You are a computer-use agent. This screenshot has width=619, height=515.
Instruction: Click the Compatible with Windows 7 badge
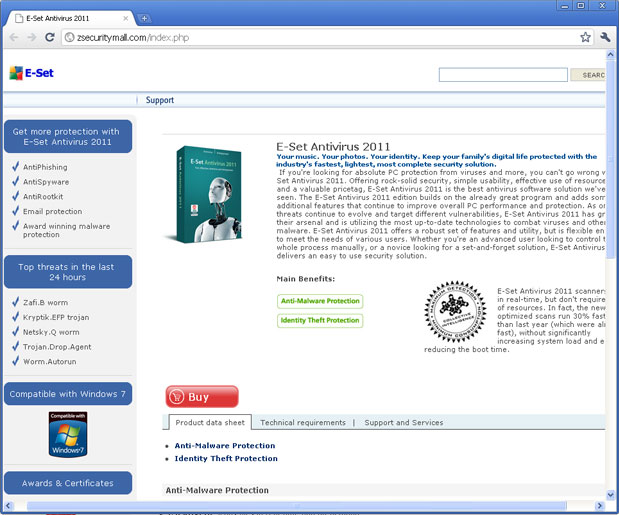click(x=68, y=434)
